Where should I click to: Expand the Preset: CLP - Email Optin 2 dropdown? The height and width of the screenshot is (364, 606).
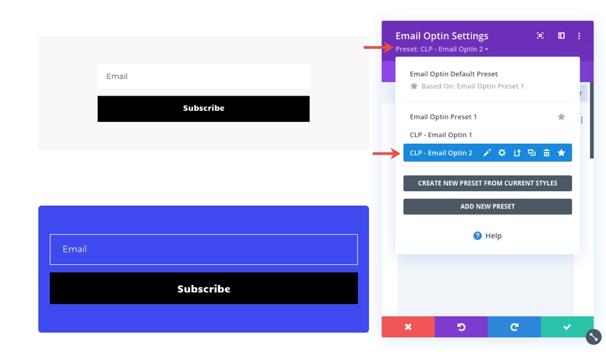[441, 49]
